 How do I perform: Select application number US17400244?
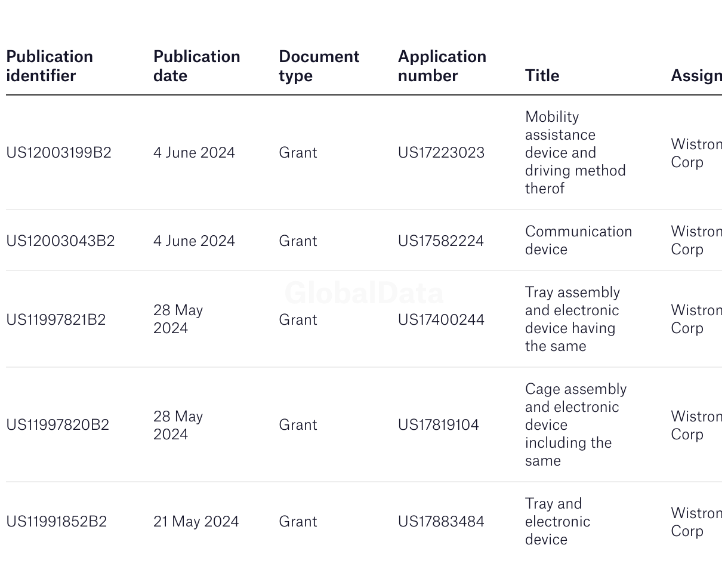coord(442,320)
